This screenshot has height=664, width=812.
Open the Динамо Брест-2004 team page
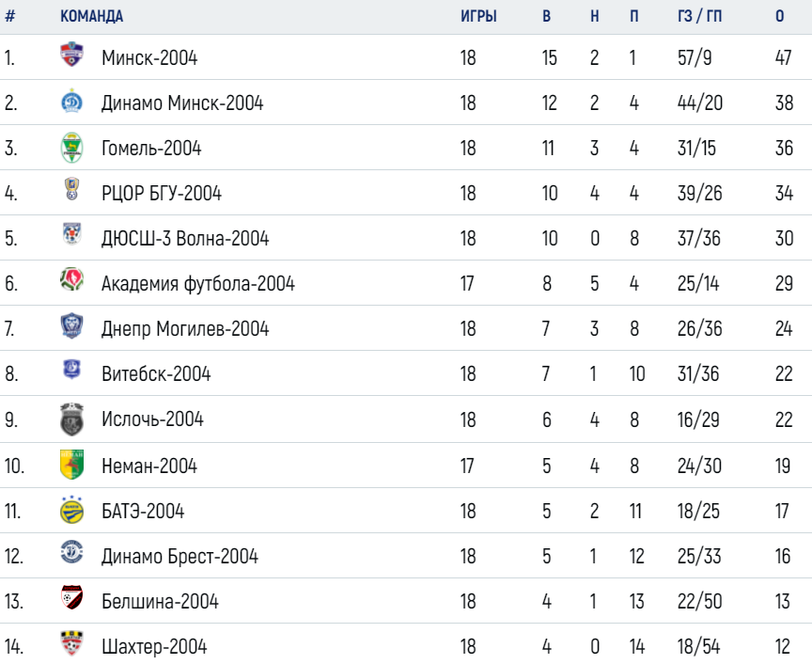[x=180, y=556]
